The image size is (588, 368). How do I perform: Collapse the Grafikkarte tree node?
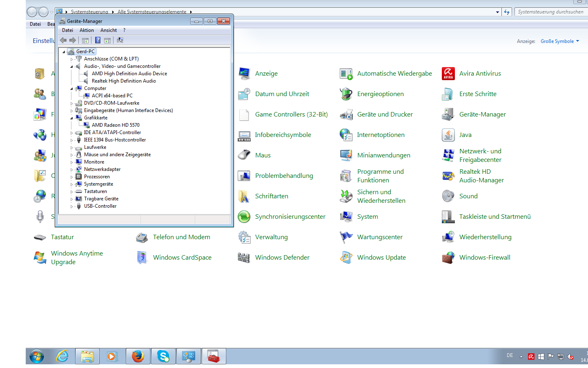point(71,118)
